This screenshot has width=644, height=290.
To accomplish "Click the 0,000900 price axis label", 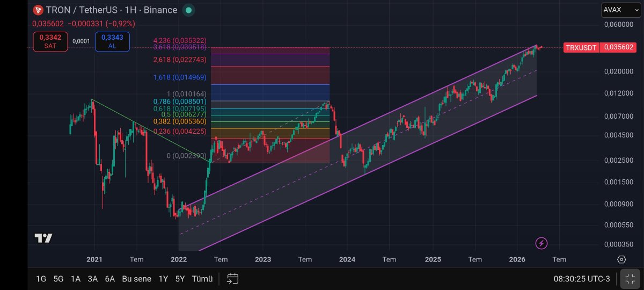I will click(x=619, y=204).
